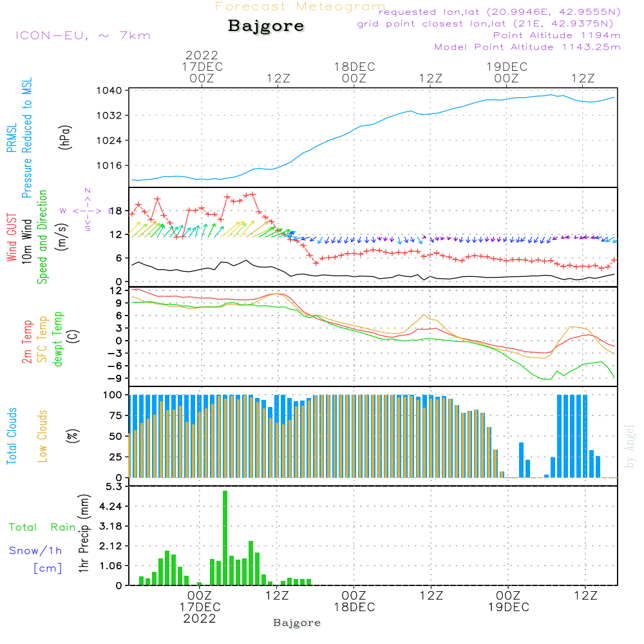Click the '(hPa)' unit label
Image resolution: width=644 pixels, height=644 pixels.
65,138
